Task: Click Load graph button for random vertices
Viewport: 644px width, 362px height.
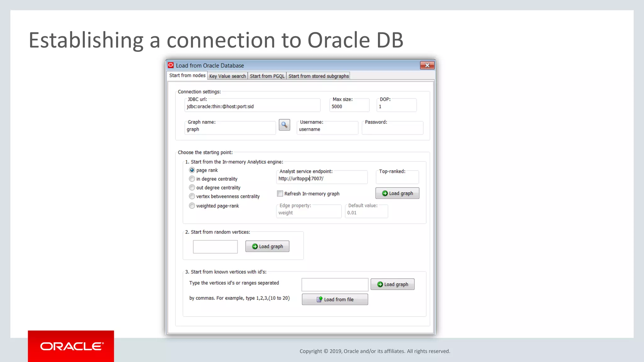Action: (267, 246)
